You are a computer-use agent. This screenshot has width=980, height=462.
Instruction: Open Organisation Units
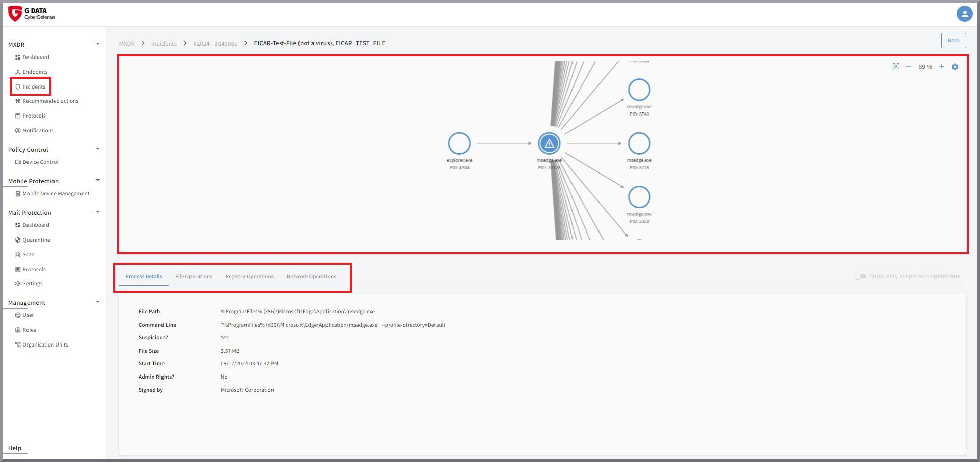click(x=41, y=345)
